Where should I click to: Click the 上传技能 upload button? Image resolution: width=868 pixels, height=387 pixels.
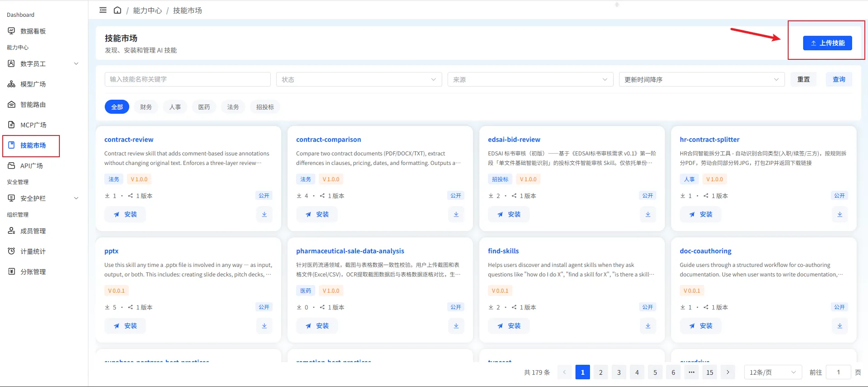[828, 43]
